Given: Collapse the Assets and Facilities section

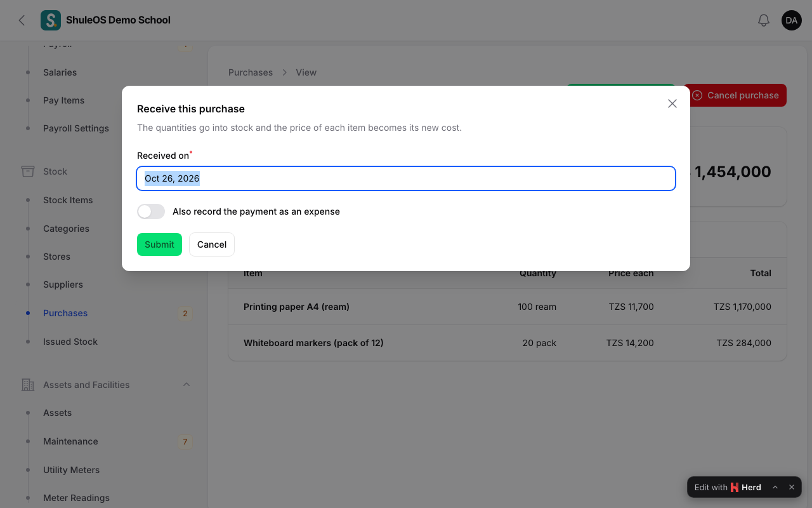Looking at the screenshot, I should (x=187, y=385).
